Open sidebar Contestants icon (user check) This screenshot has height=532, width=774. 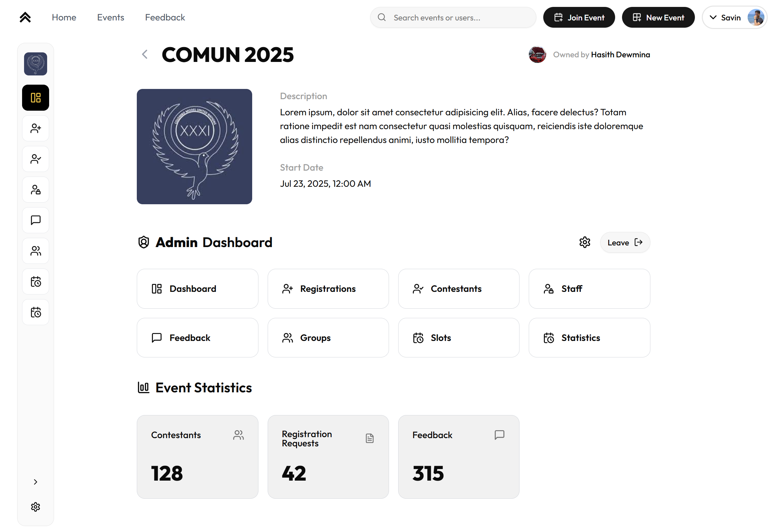tap(35, 159)
